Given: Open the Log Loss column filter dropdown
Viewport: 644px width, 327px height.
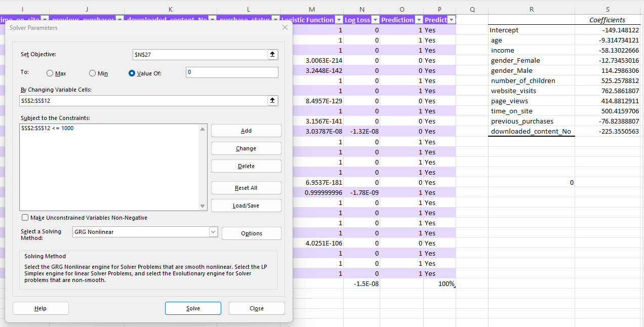Looking at the screenshot, I should tap(375, 20).
